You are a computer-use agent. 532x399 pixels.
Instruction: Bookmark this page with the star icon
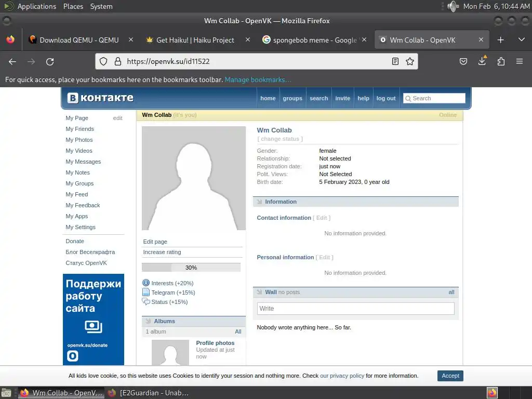coord(410,61)
